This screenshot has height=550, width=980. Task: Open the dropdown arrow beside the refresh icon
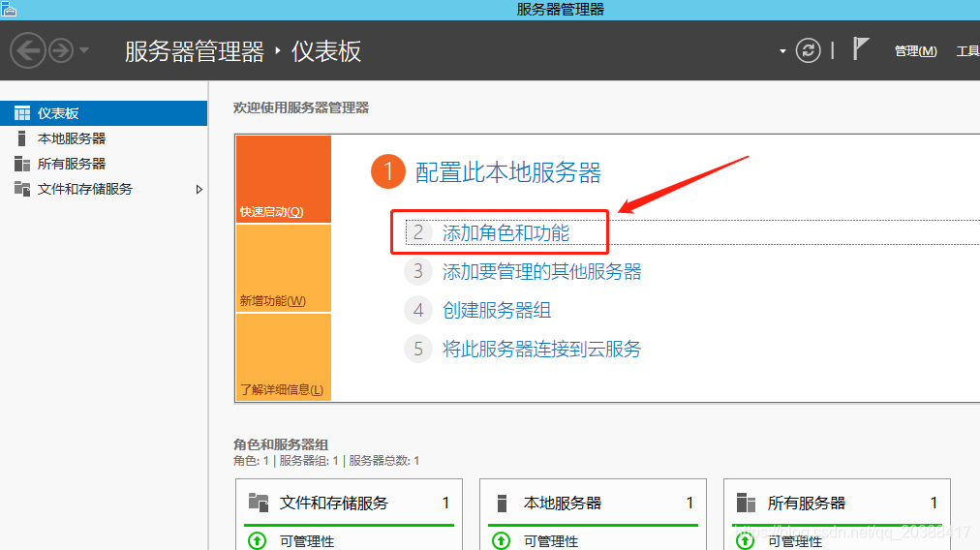tap(782, 51)
